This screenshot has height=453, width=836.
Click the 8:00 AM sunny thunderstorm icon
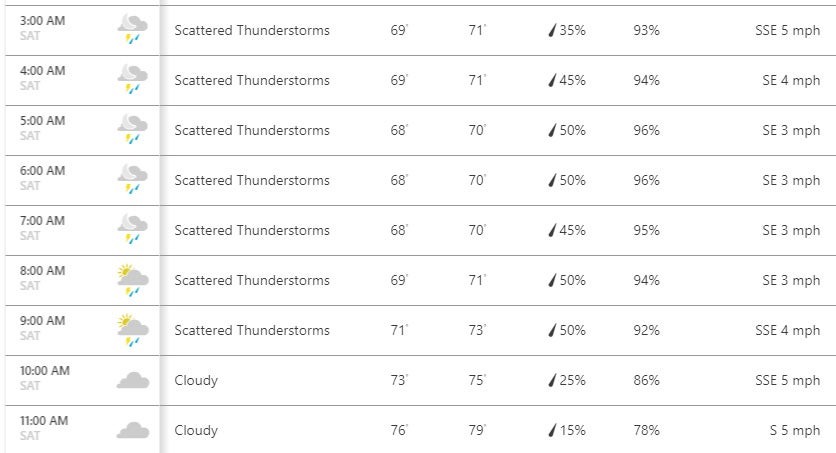click(132, 280)
